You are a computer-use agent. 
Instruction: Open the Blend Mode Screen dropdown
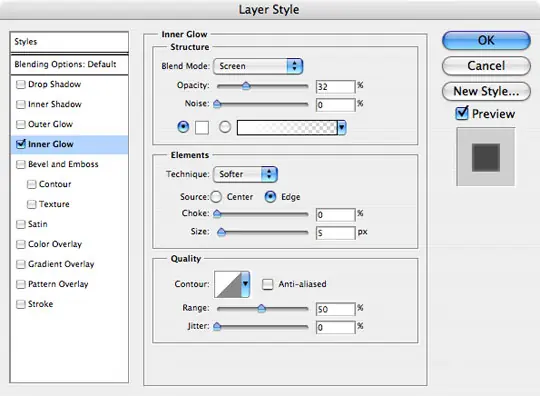pyautogui.click(x=258, y=66)
